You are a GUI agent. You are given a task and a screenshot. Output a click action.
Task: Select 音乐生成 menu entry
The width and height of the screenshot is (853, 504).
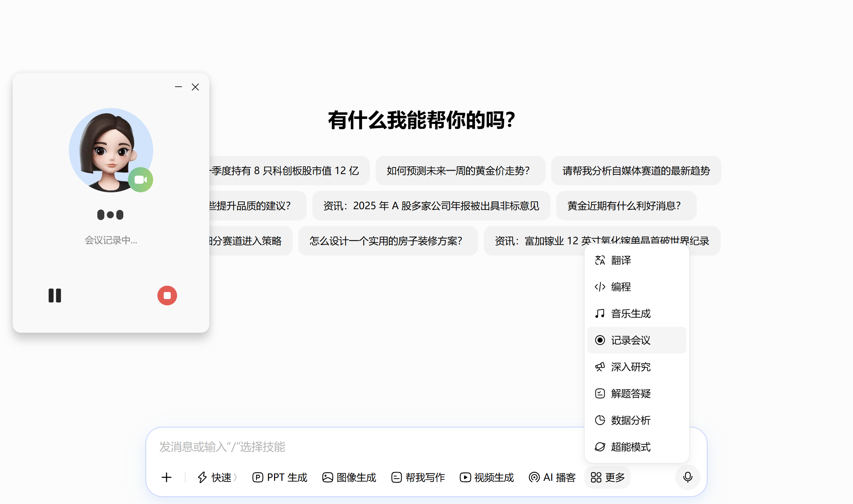coord(631,314)
